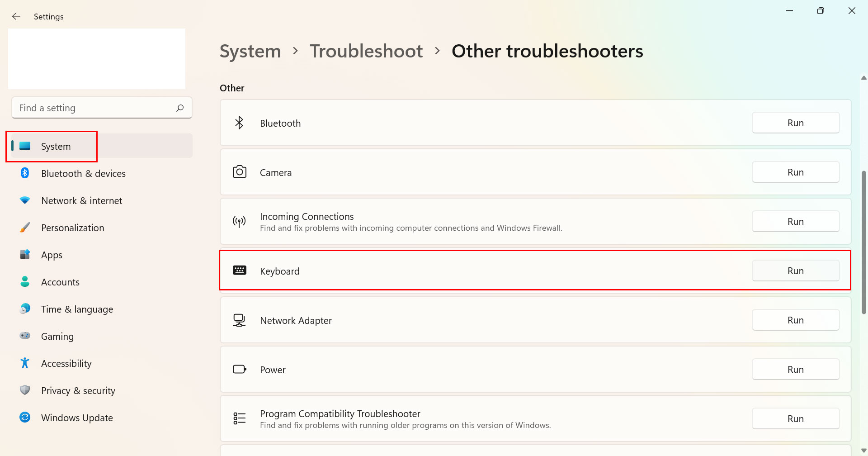Screen dimensions: 868x456
Task: Open Network & internet settings icon
Action: tap(25, 200)
